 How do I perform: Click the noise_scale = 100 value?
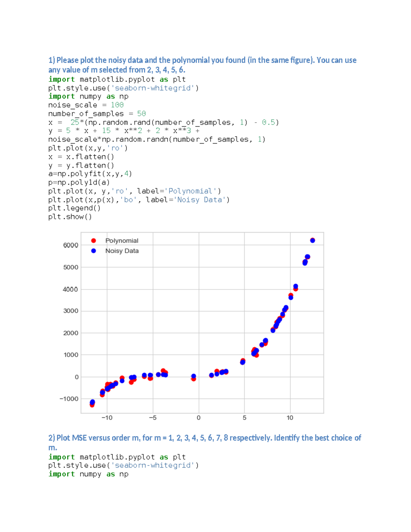[x=117, y=105]
